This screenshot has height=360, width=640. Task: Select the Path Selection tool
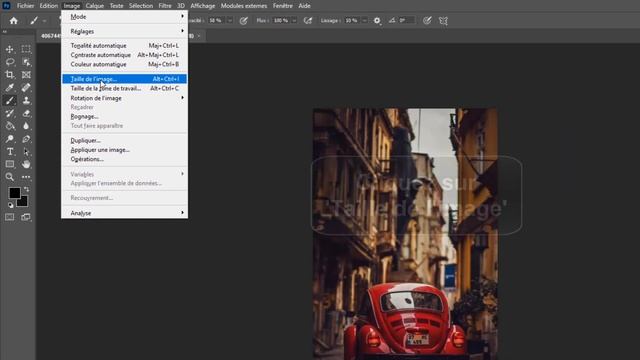[26, 151]
